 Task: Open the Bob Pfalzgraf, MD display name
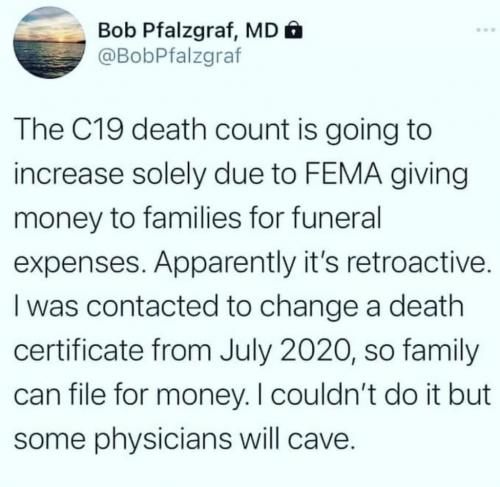click(188, 31)
